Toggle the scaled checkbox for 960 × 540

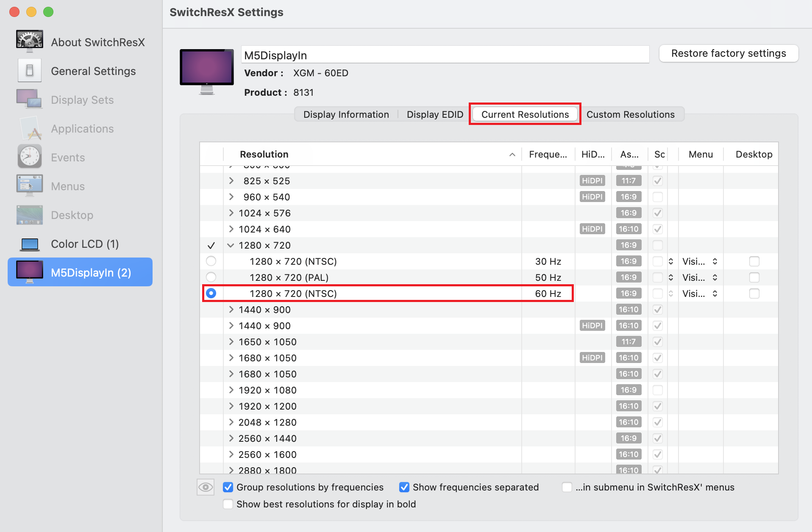click(x=658, y=197)
